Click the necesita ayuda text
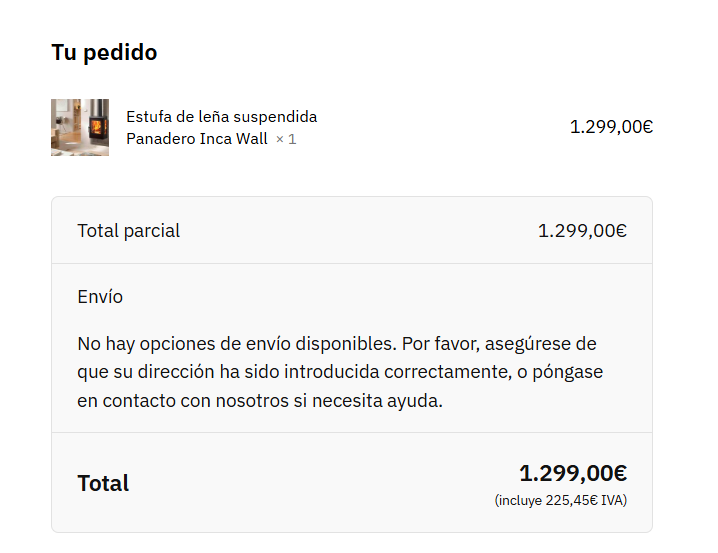Screen dimensions: 718x553 (377, 401)
